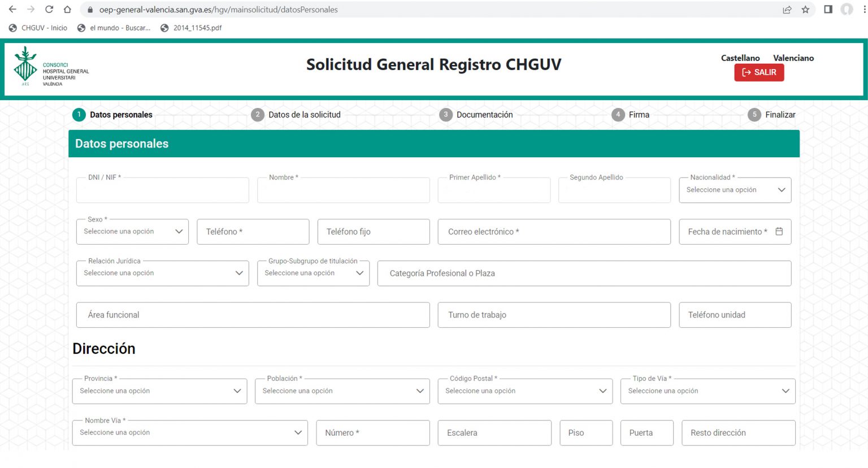Click the DNI / NIF input field
This screenshot has height=468, width=868.
click(x=162, y=191)
